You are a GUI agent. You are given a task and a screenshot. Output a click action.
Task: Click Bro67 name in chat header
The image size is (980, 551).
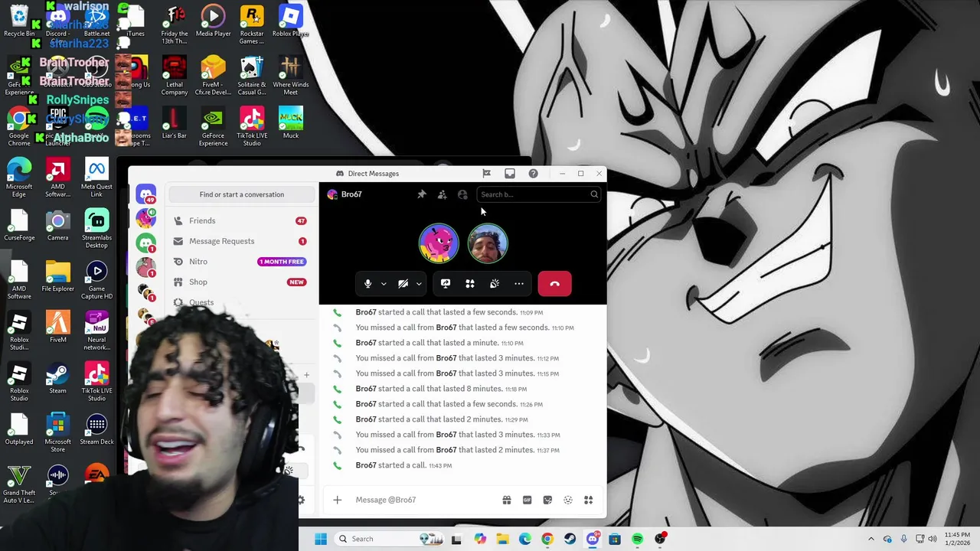pos(351,194)
